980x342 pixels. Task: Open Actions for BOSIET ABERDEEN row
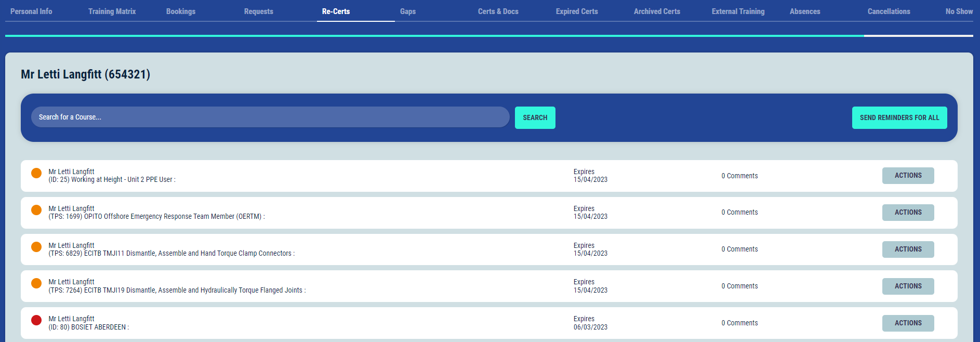coord(908,323)
